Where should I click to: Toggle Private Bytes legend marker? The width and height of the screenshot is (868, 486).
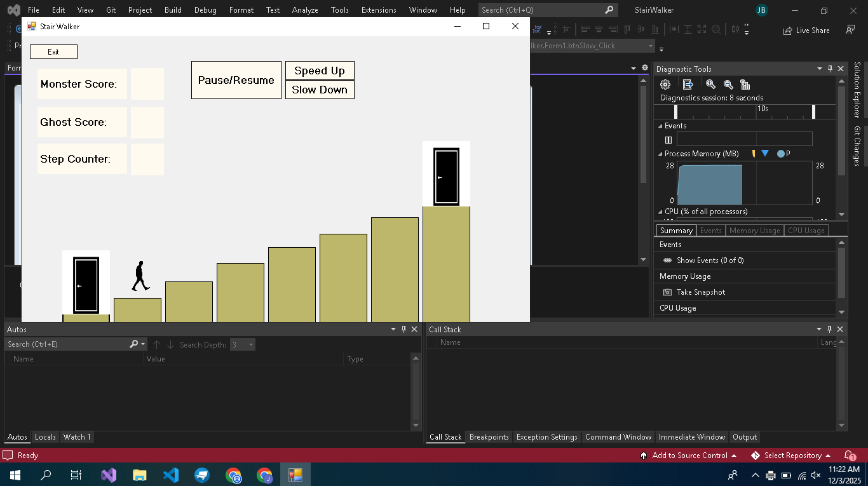point(780,154)
